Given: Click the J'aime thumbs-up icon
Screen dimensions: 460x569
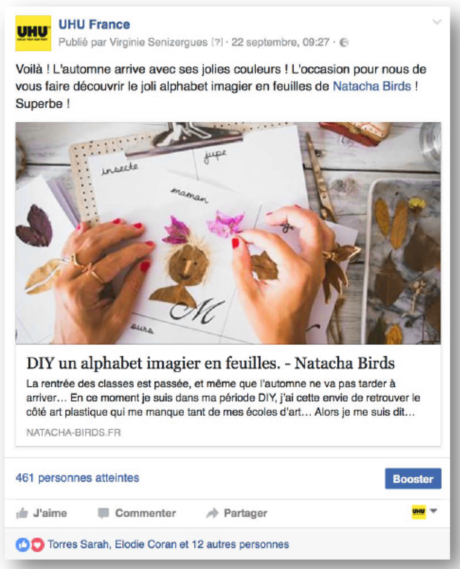Looking at the screenshot, I should (x=22, y=513).
